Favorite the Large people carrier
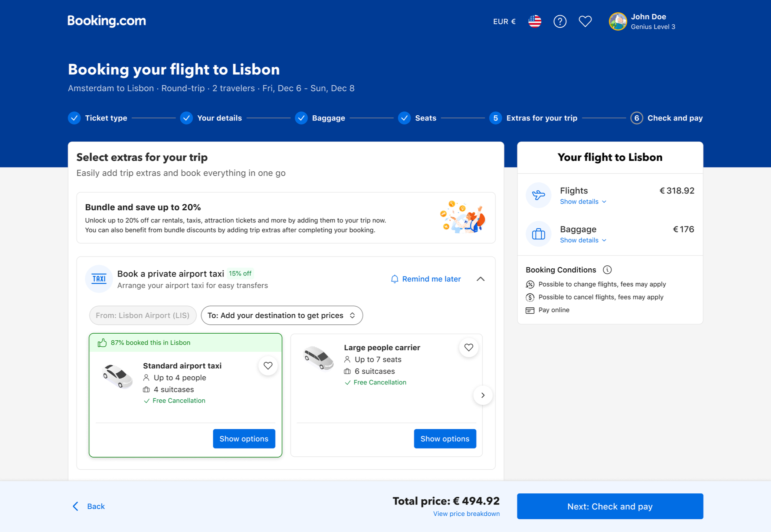 pyautogui.click(x=469, y=347)
